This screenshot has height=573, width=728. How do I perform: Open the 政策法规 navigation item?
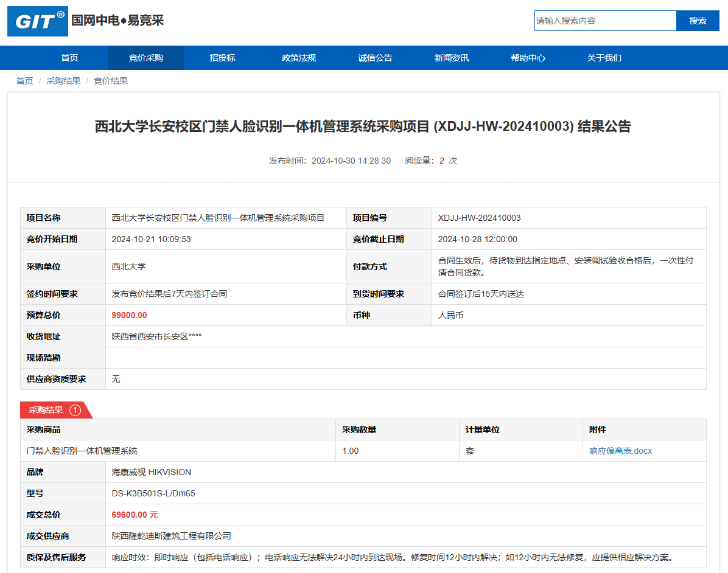click(x=299, y=58)
